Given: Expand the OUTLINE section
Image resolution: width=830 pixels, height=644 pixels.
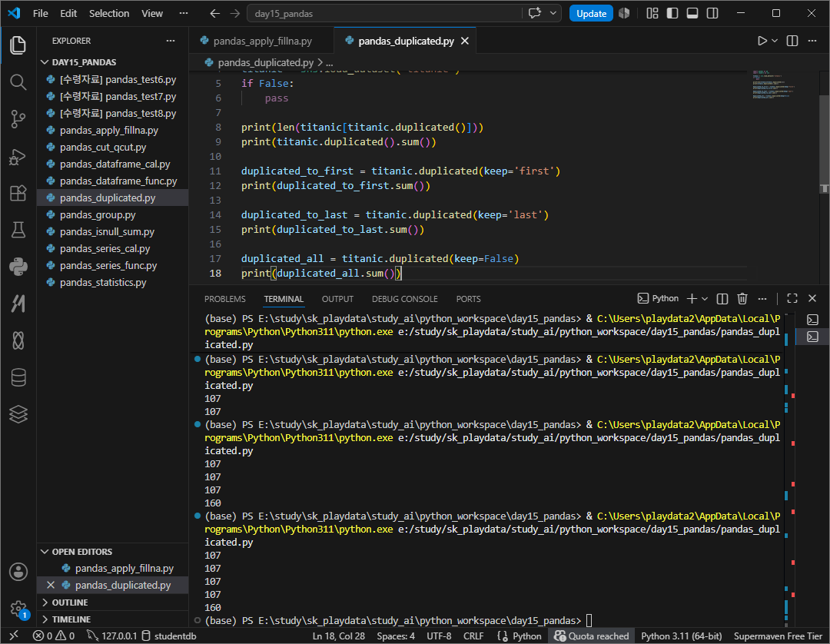Looking at the screenshot, I should [x=69, y=603].
